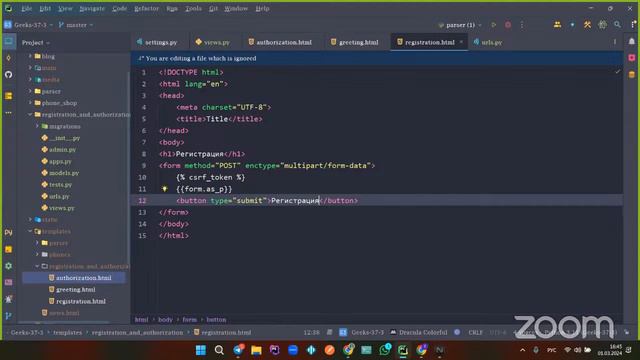The width and height of the screenshot is (640, 360).
Task: Open the Commit tool window icon
Action: pos(9,58)
